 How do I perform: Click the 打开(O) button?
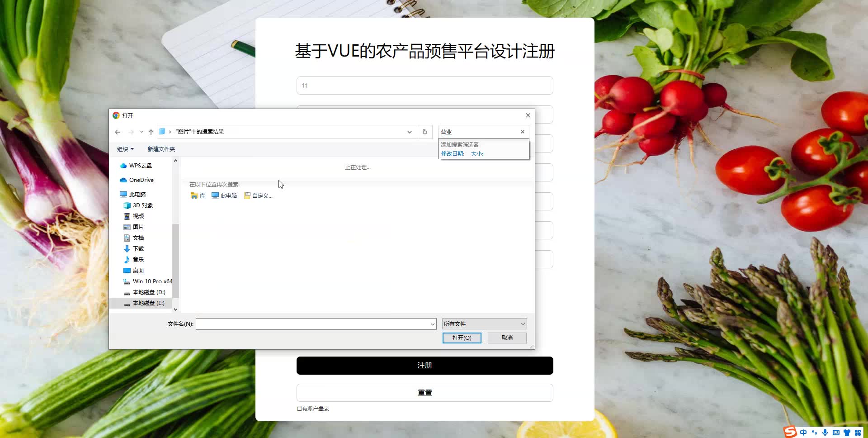click(462, 338)
